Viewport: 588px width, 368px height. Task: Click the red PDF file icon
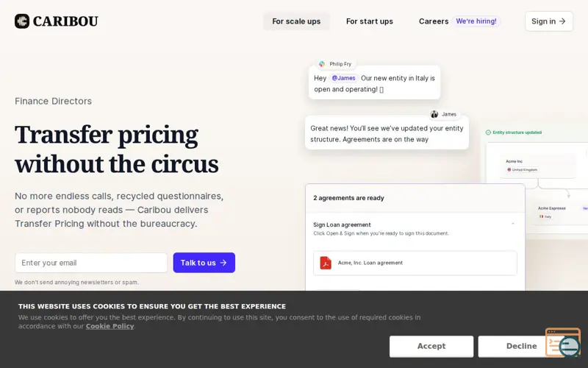point(326,263)
